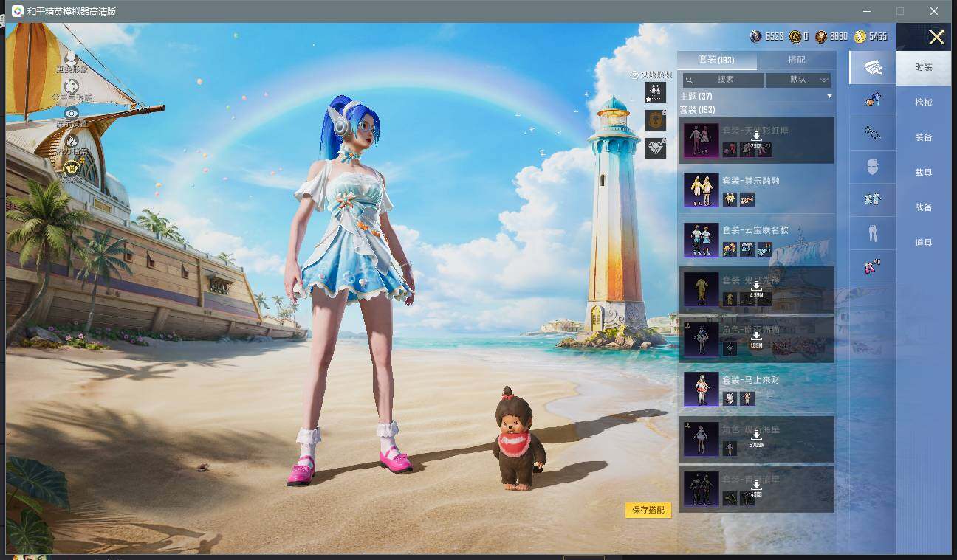Open the gold badge icon under the flame

72,167
